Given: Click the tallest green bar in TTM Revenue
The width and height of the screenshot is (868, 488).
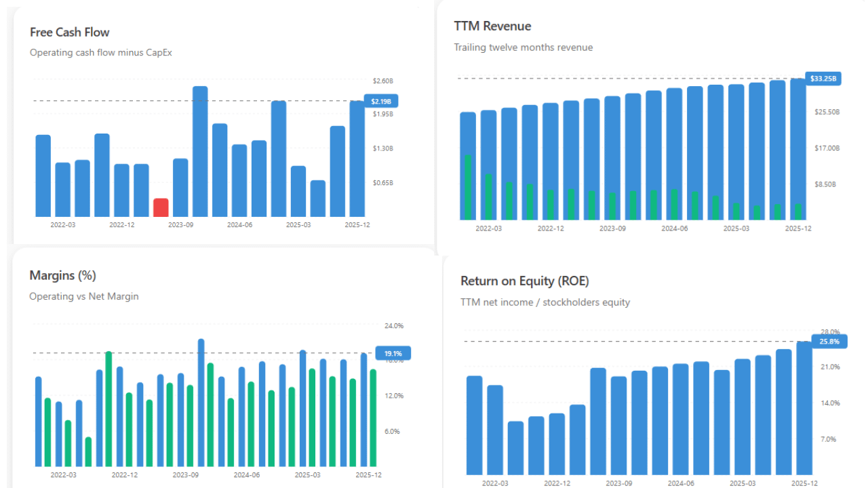Looking at the screenshot, I should point(467,187).
